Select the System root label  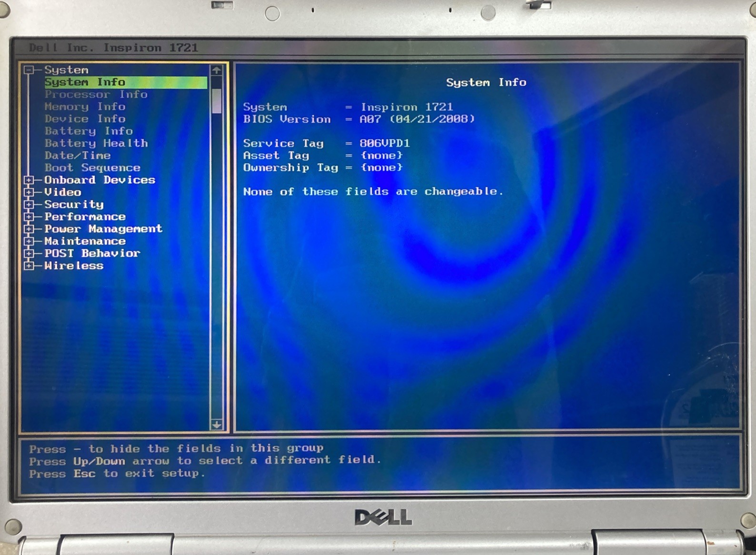66,70
